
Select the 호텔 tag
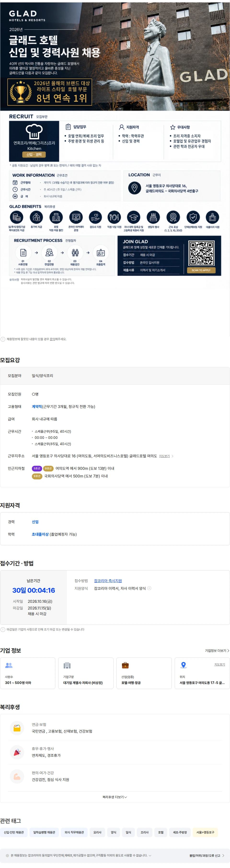click(161, 832)
